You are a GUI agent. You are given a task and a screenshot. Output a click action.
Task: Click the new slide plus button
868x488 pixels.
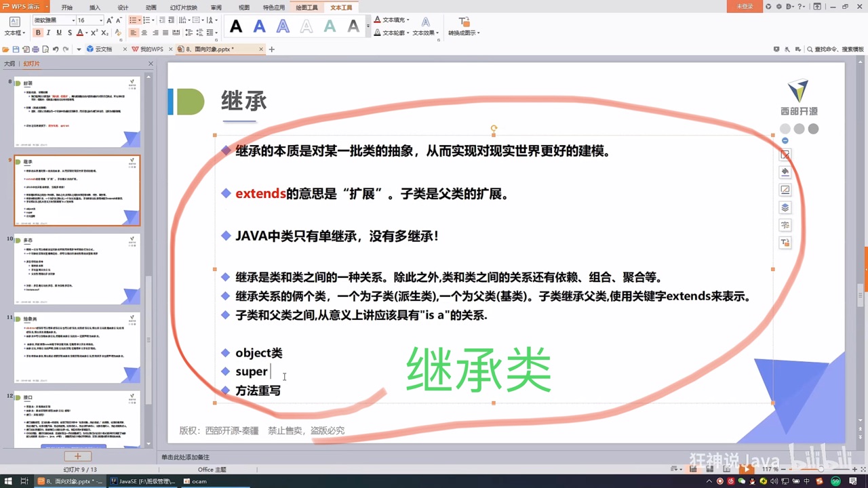(77, 456)
